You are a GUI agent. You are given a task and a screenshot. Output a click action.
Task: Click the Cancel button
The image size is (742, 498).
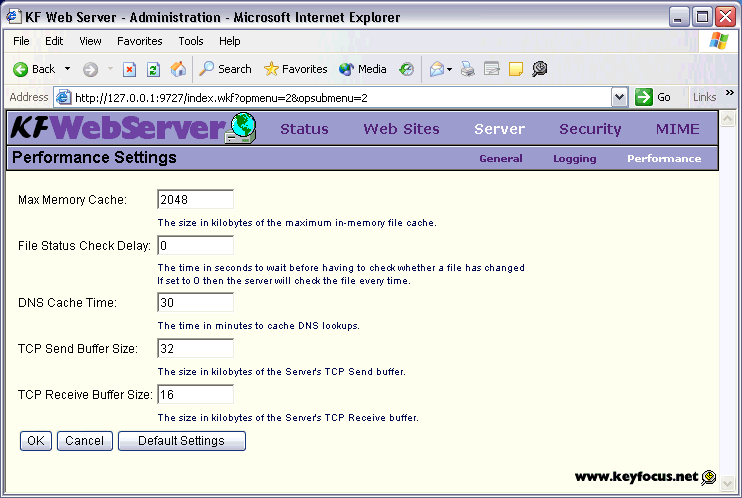pyautogui.click(x=85, y=441)
